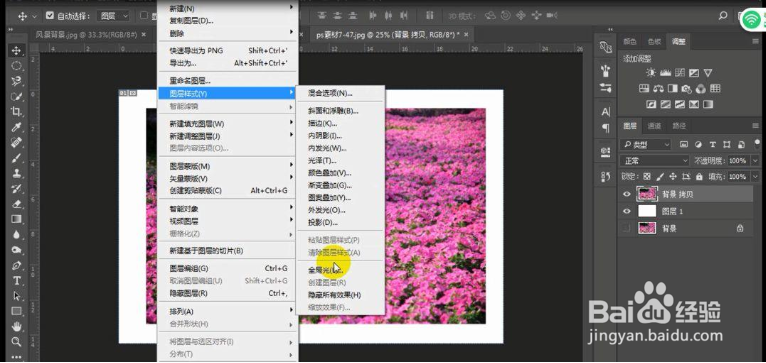Hide the 背景 拷贝 layer
The height and width of the screenshot is (363, 766).
(x=627, y=194)
